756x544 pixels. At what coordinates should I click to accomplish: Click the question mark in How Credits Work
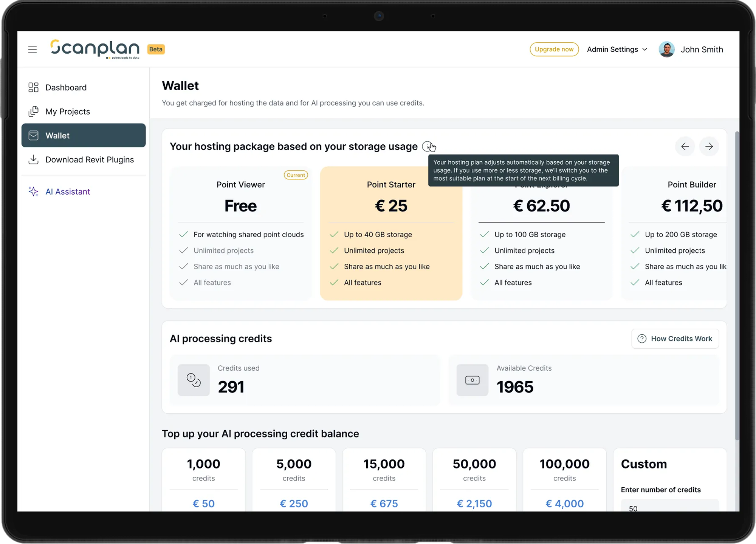coord(642,338)
